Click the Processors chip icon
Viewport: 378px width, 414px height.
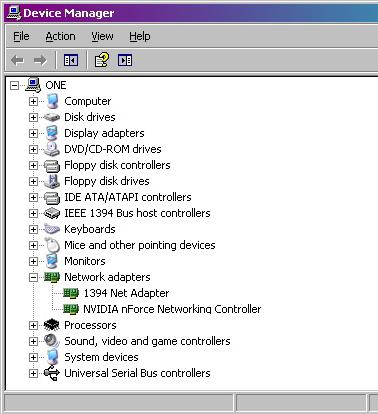52,325
